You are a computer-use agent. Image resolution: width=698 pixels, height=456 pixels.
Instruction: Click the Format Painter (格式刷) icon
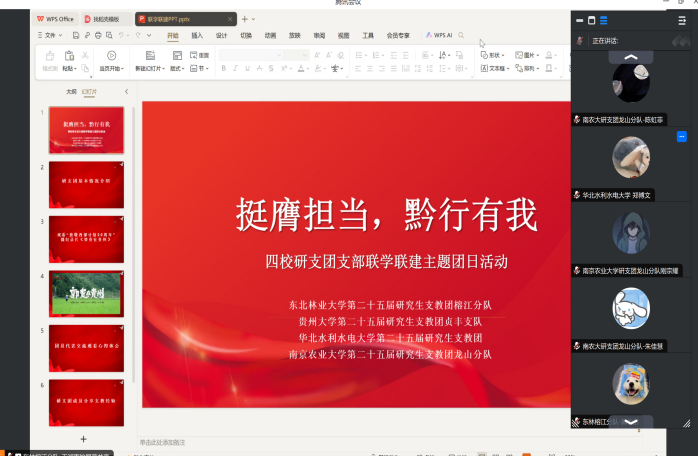49,57
